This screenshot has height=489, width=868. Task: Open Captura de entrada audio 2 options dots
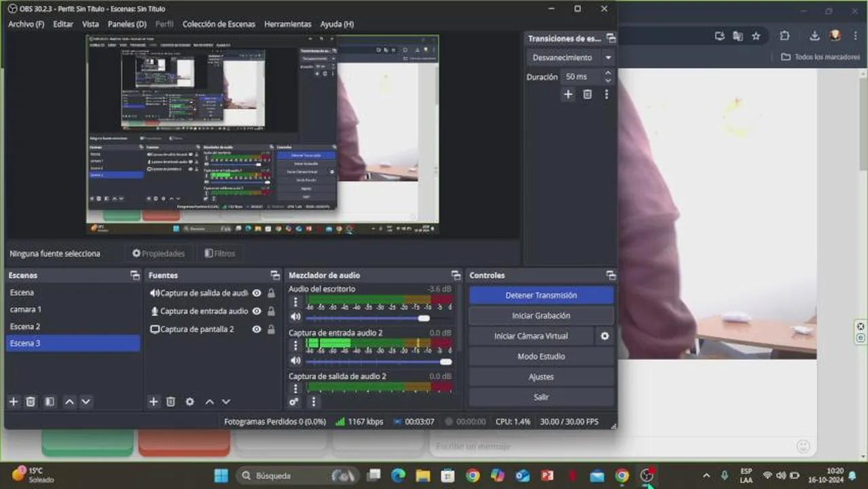click(x=295, y=346)
